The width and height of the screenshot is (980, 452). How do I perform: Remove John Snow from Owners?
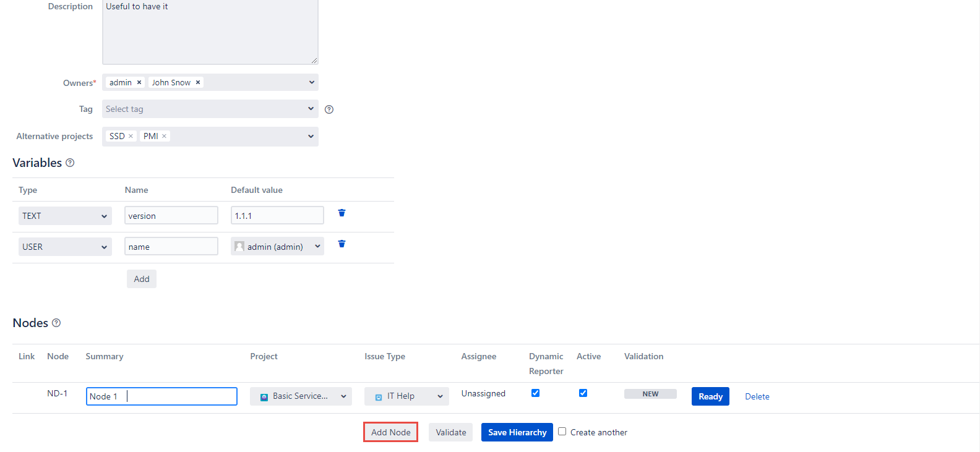click(198, 82)
